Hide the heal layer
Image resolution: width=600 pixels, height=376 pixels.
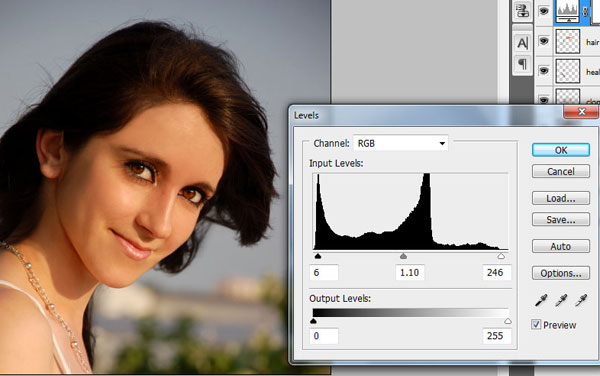[x=543, y=70]
